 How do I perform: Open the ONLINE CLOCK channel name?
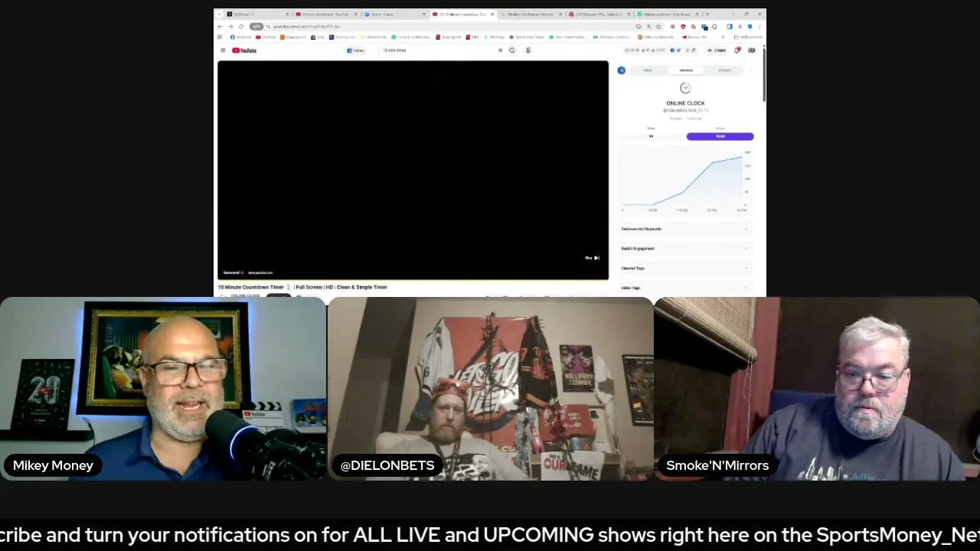(x=685, y=103)
